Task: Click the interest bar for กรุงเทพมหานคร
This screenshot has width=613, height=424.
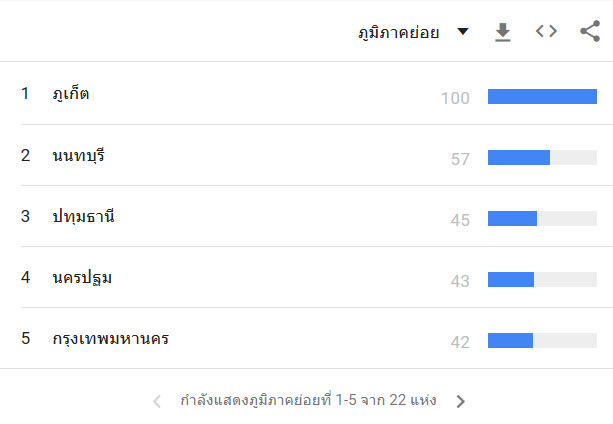Action: point(542,340)
